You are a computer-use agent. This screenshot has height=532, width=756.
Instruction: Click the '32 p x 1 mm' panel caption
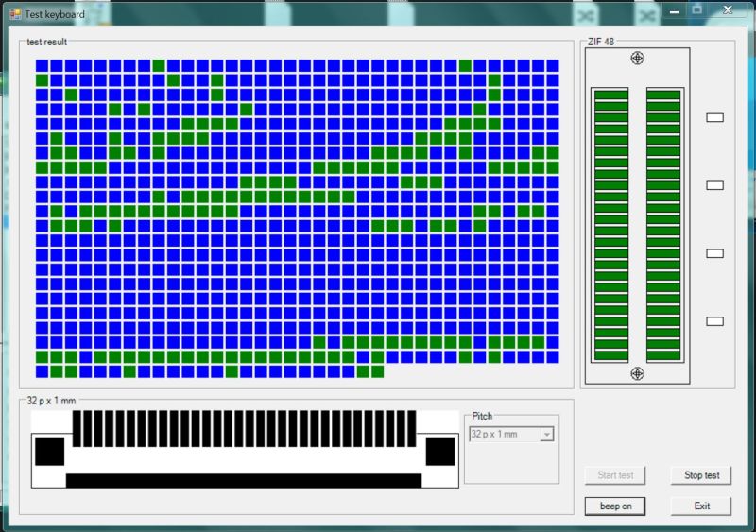click(51, 401)
